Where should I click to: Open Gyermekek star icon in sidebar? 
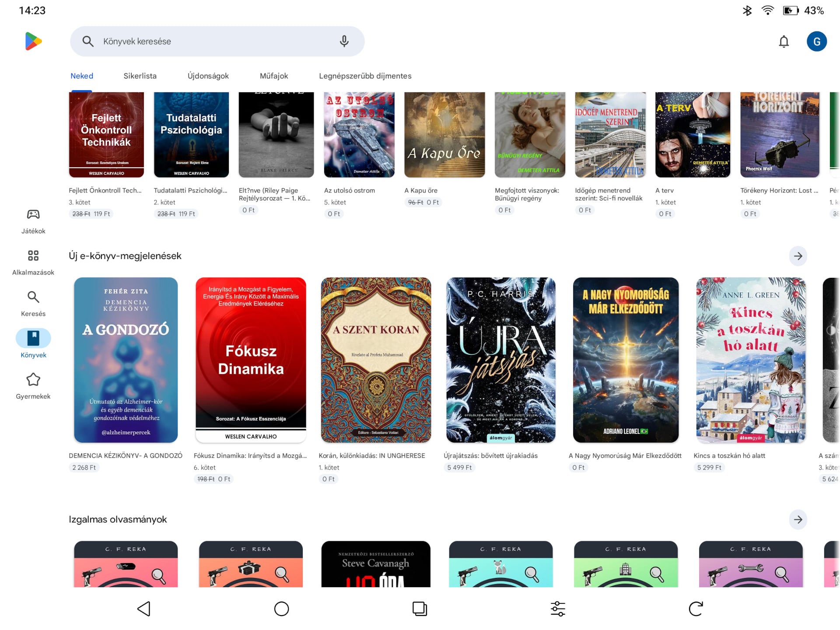coord(33,386)
